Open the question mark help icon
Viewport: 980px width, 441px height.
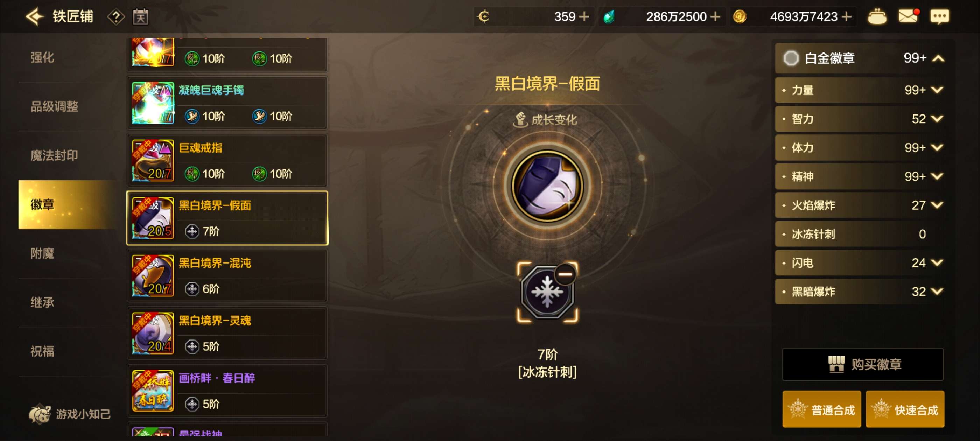coord(116,17)
